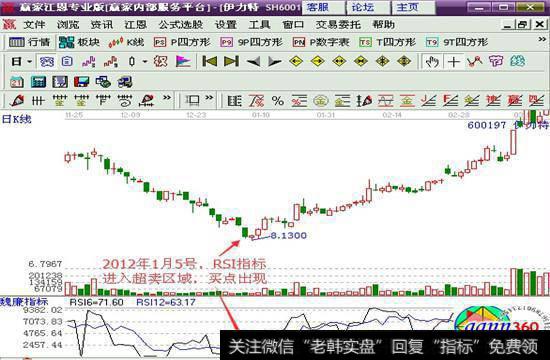The height and width of the screenshot is (360, 550).
Task: Open the 9P四方形 tool
Action: 251,42
